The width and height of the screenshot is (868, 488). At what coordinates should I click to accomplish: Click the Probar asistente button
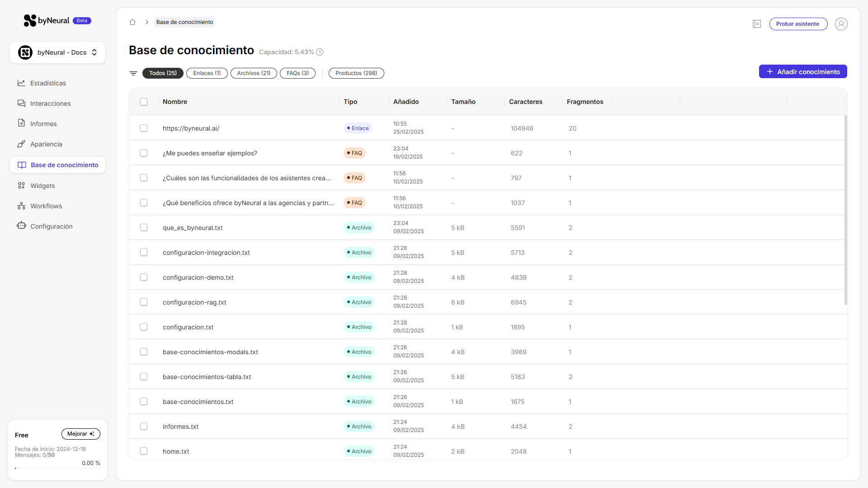798,24
